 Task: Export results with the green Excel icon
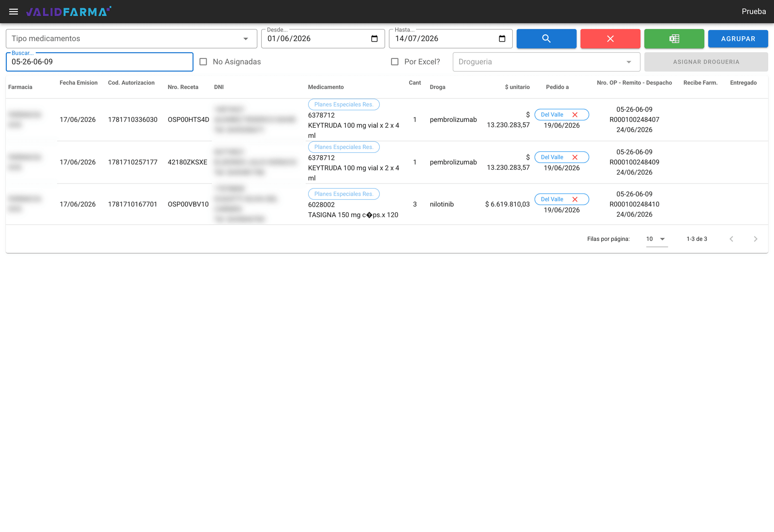[x=674, y=39]
